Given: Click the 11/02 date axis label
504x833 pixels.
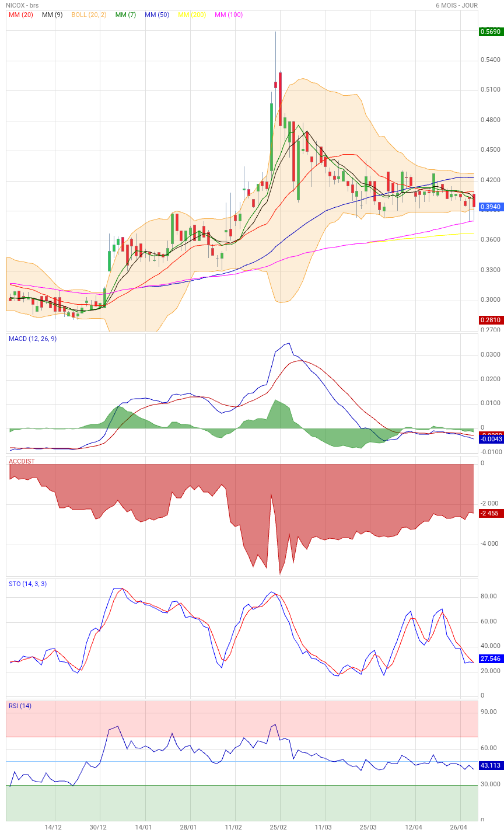Looking at the screenshot, I should 233,827.
